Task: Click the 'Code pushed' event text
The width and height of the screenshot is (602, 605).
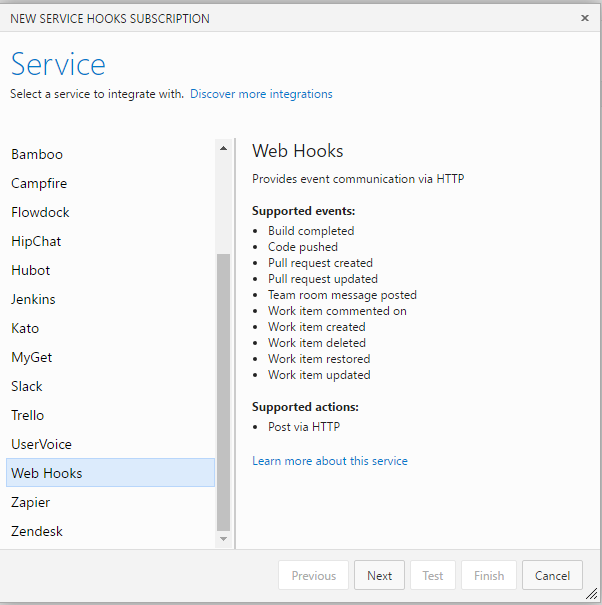Action: [303, 247]
